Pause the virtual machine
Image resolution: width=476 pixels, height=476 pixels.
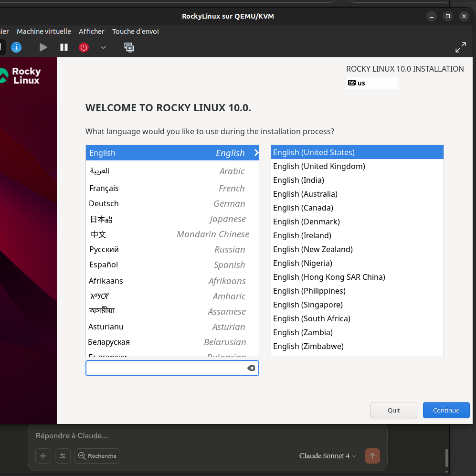coord(64,47)
